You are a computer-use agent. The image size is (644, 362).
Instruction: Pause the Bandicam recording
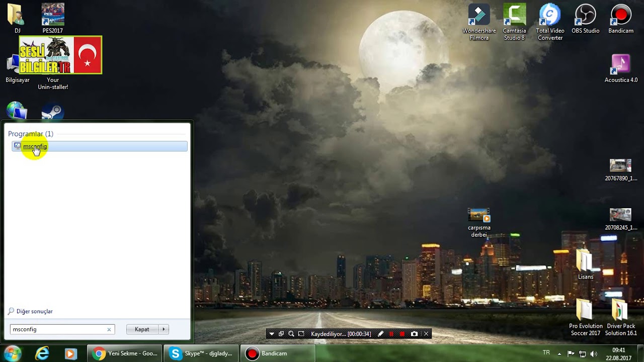391,334
